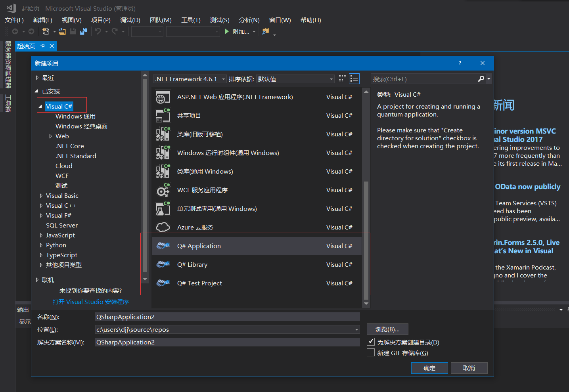Open the Visual Studio installer link

pyautogui.click(x=91, y=302)
